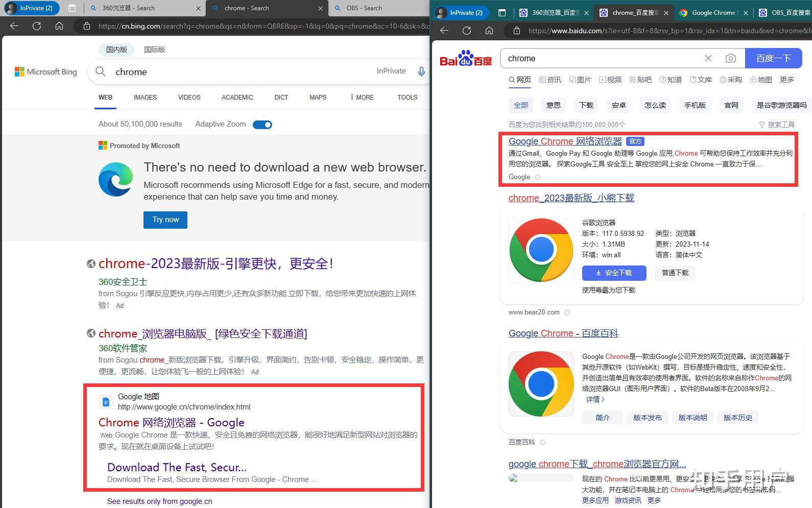812x508 pixels.
Task: Clear Baidu search box with X icon
Action: (x=708, y=58)
